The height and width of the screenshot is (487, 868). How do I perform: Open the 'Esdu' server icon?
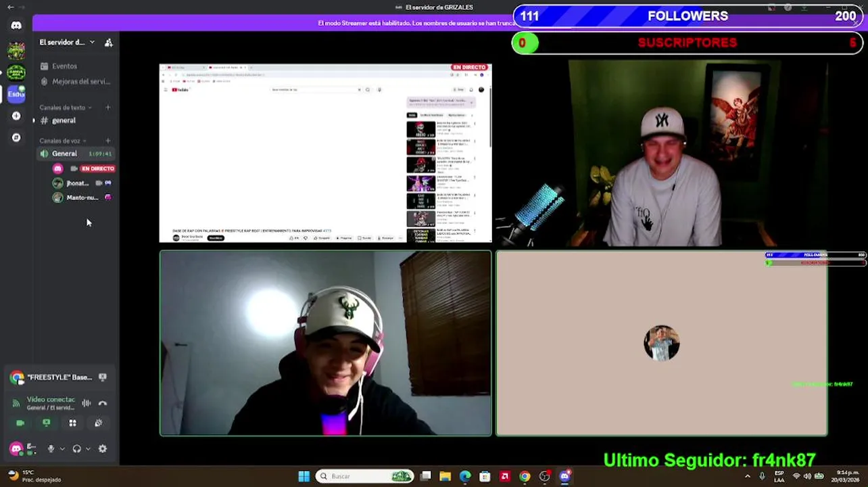click(16, 94)
